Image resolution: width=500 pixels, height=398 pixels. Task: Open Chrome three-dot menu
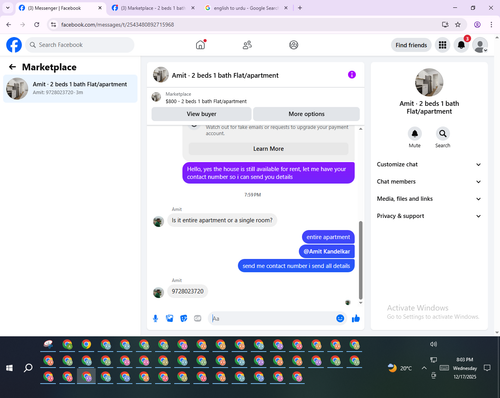click(x=491, y=24)
